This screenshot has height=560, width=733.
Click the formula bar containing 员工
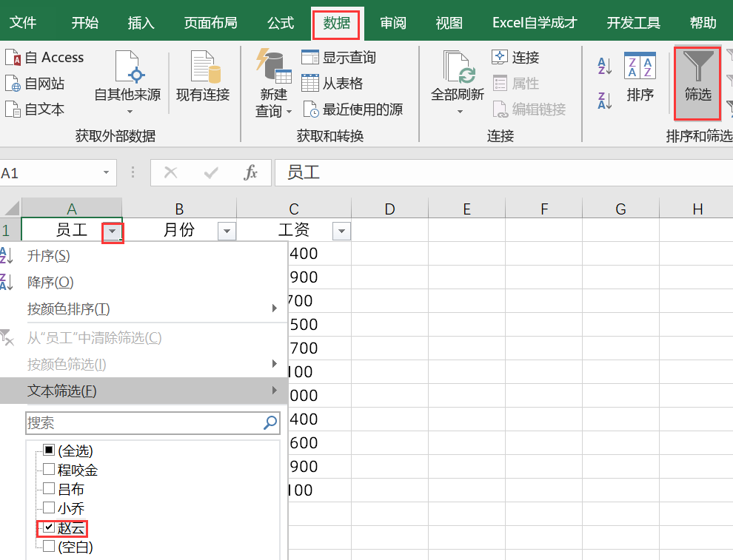[x=504, y=173]
